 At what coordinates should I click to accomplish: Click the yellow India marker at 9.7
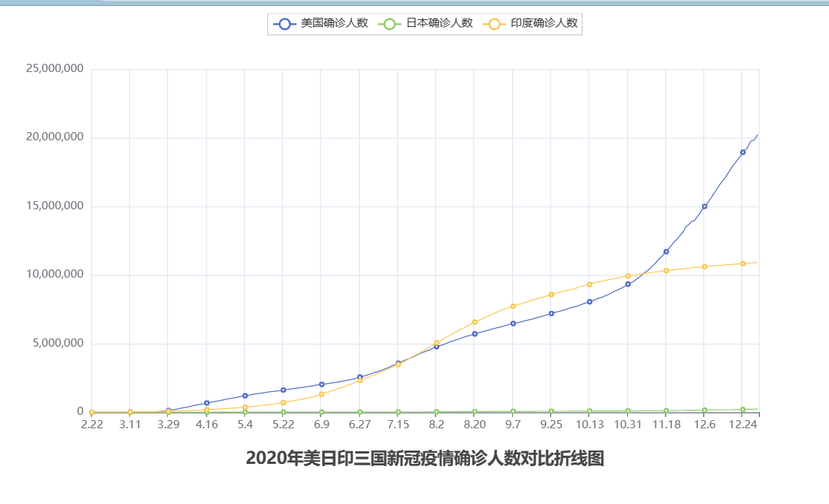[513, 306]
